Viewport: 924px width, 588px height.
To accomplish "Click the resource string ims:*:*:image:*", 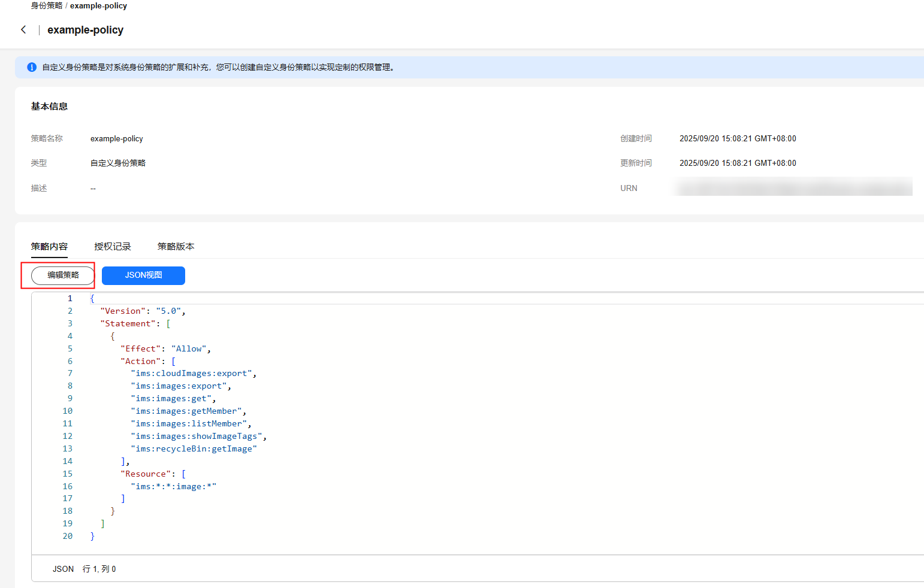I will coord(173,486).
